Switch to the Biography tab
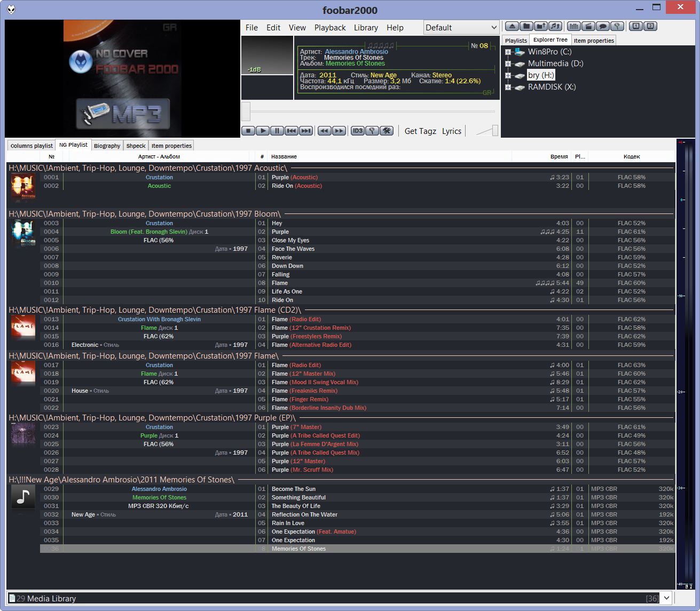The width and height of the screenshot is (700, 611). 107,146
